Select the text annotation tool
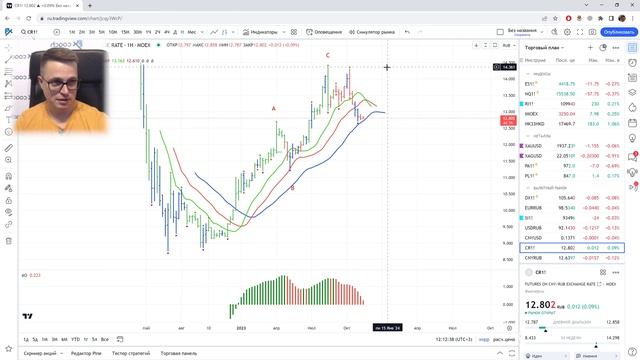 pyautogui.click(x=9, y=120)
